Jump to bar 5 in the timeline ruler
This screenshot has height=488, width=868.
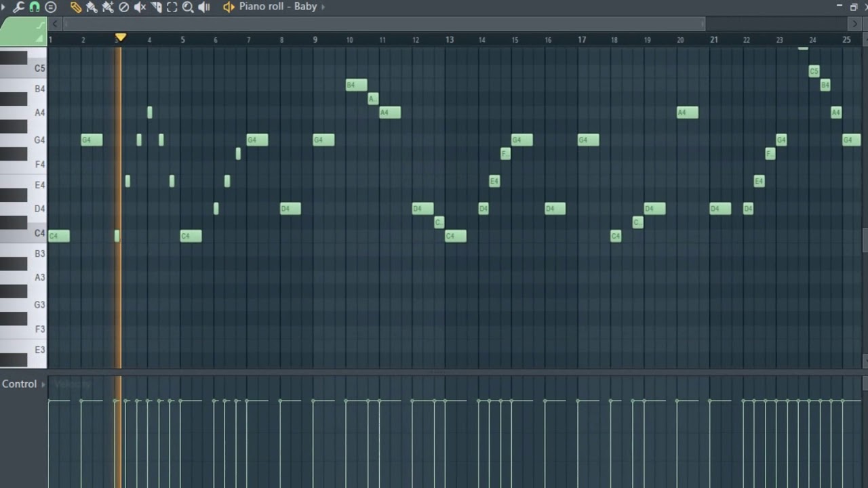point(182,40)
